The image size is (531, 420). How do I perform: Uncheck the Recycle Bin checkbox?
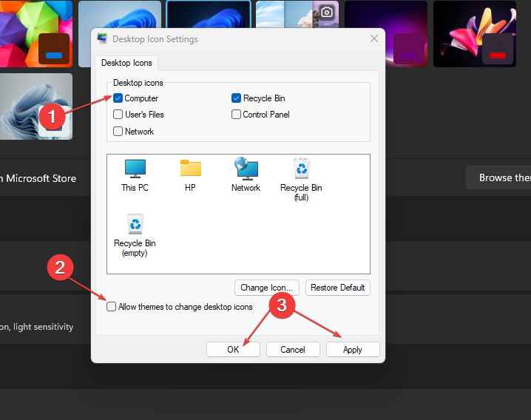[x=236, y=98]
